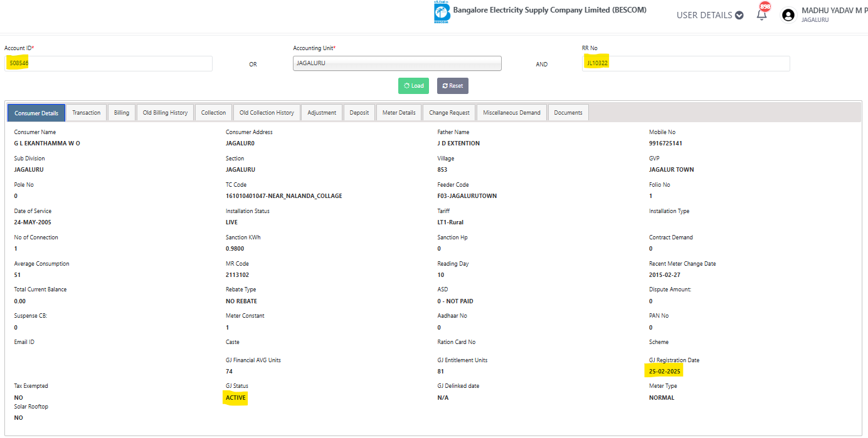Open the Accounting Unit JAGALURU dropdown
The height and width of the screenshot is (438, 868).
(x=397, y=63)
